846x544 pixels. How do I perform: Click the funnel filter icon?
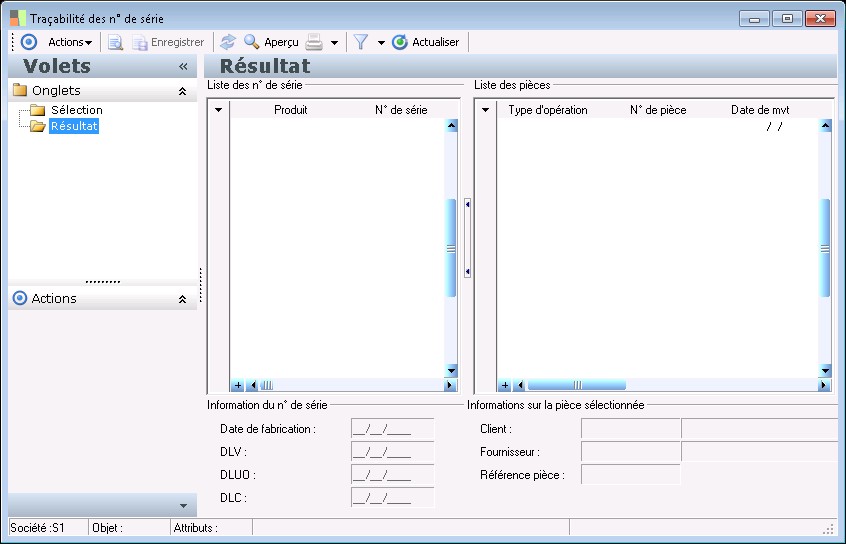(x=360, y=42)
